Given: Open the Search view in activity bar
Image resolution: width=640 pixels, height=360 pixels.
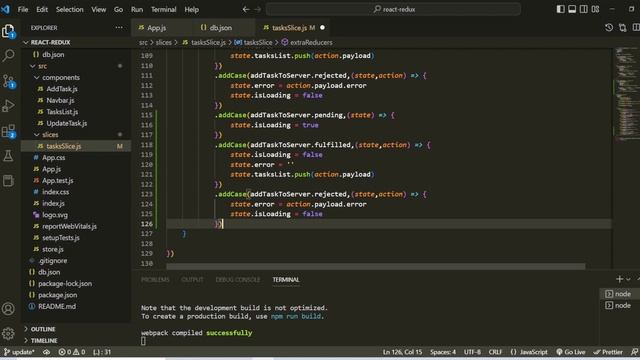Looking at the screenshot, I should (8, 56).
